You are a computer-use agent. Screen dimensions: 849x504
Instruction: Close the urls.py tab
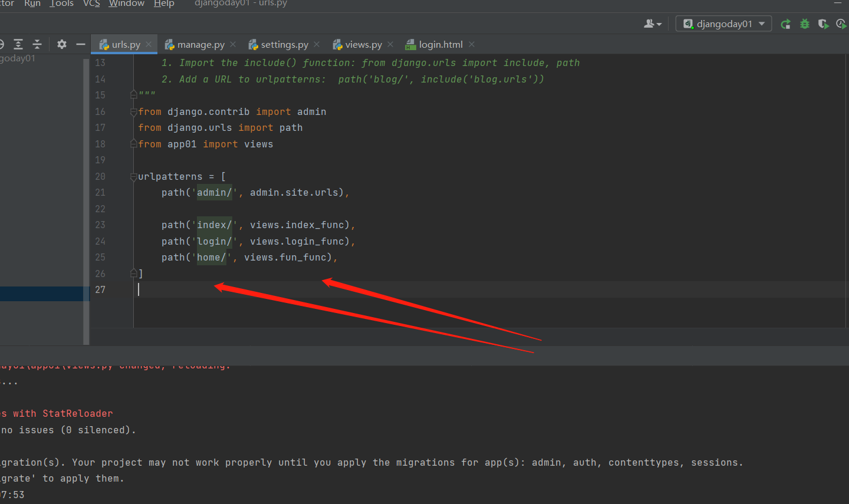coord(149,44)
